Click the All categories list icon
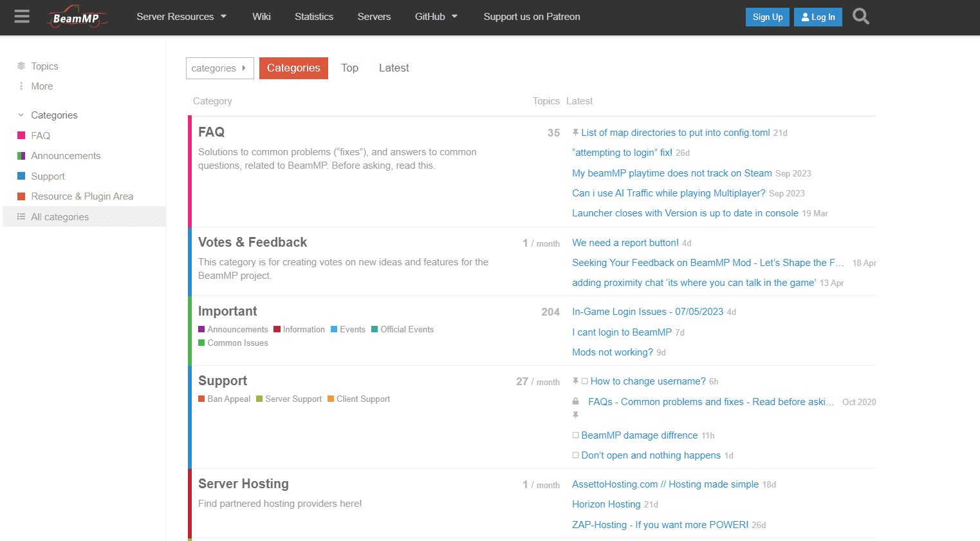The height and width of the screenshot is (541, 980). pos(21,217)
